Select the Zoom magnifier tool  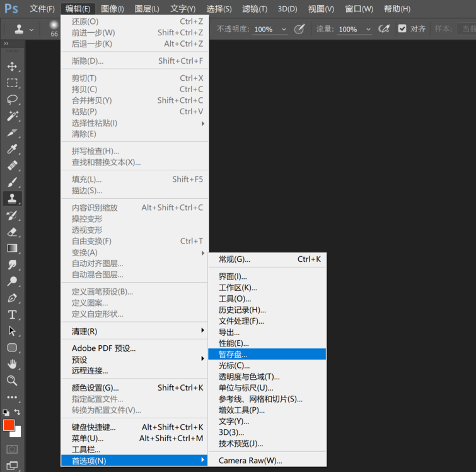(12, 381)
